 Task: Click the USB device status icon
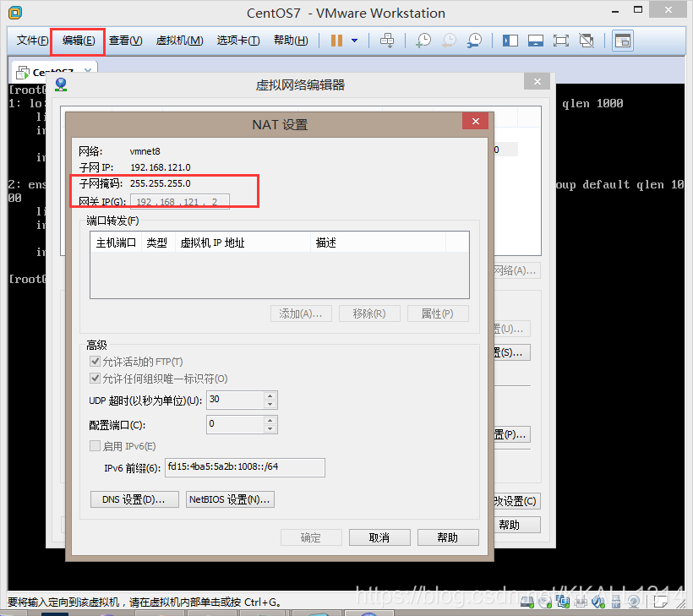615,602
